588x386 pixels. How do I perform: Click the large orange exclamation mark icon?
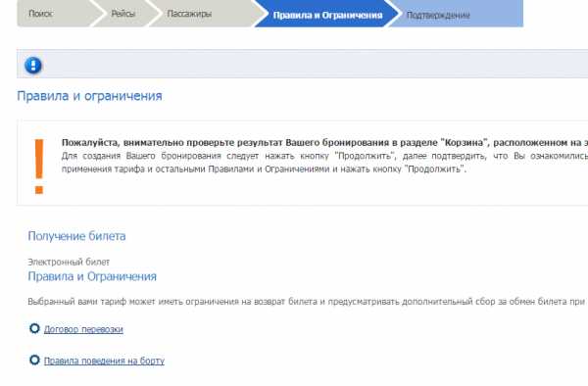[x=39, y=167]
